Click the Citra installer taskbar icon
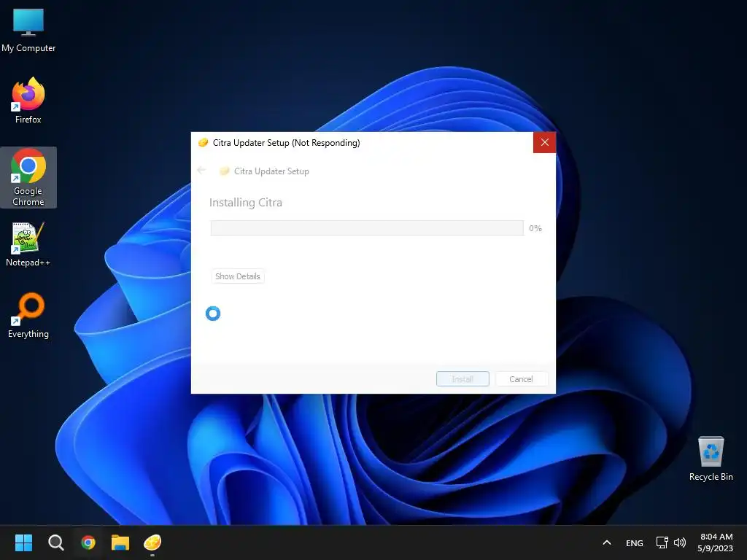The image size is (747, 560). pyautogui.click(x=152, y=542)
